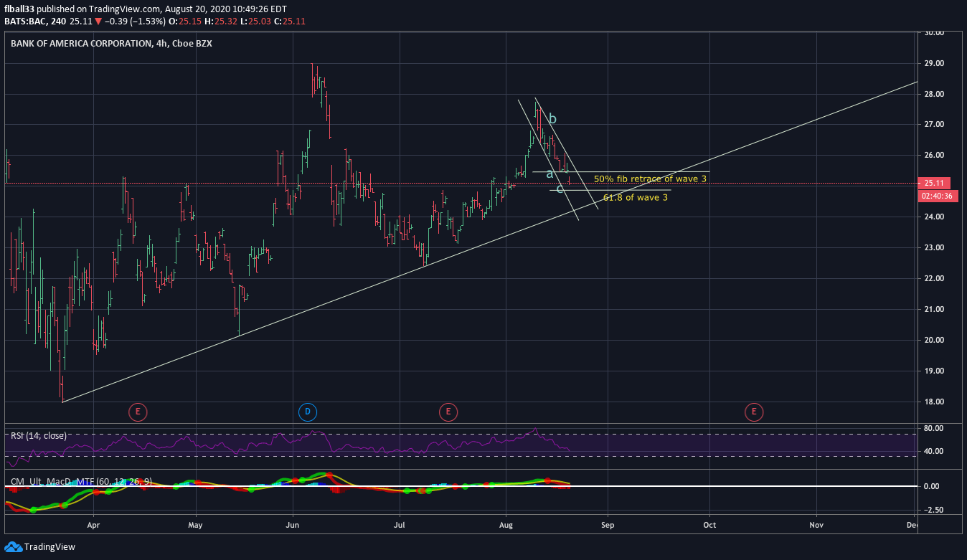Click the 30.00 price axis label
967x560 pixels.
click(933, 32)
